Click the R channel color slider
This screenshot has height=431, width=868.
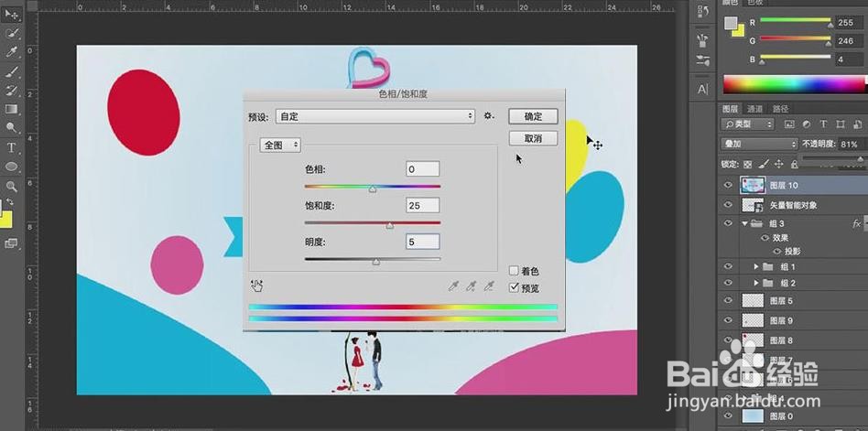coord(796,21)
